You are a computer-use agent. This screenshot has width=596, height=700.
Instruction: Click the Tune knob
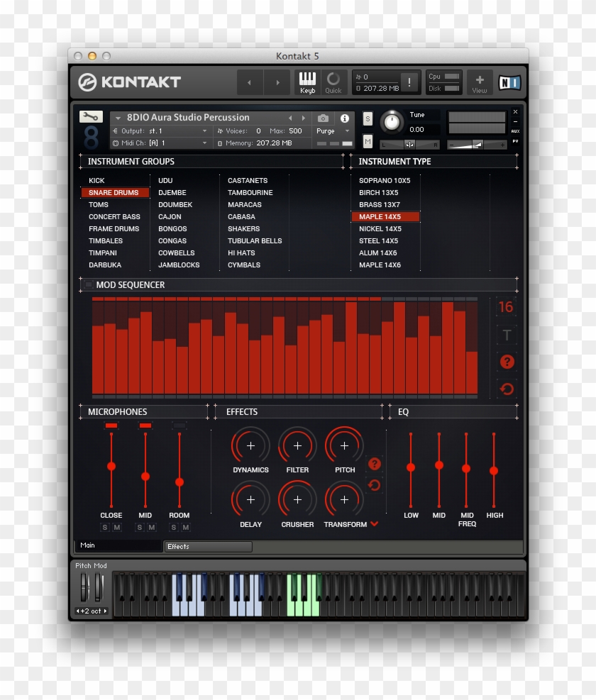(392, 121)
